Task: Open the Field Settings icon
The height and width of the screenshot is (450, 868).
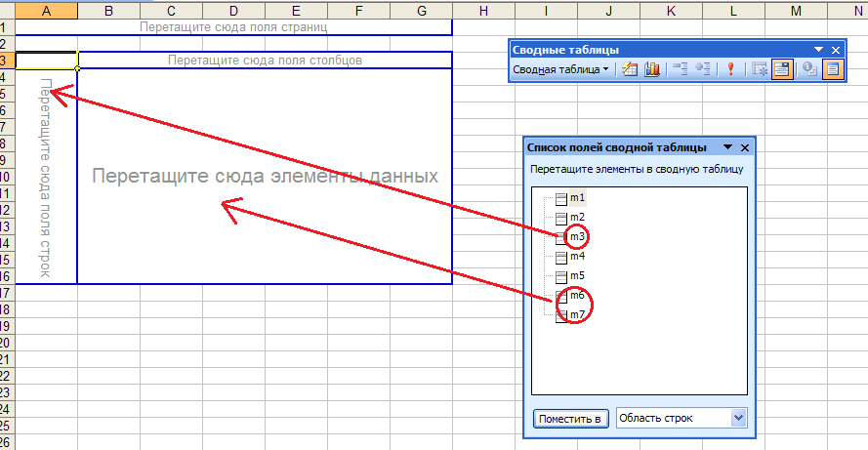Action: click(x=809, y=69)
